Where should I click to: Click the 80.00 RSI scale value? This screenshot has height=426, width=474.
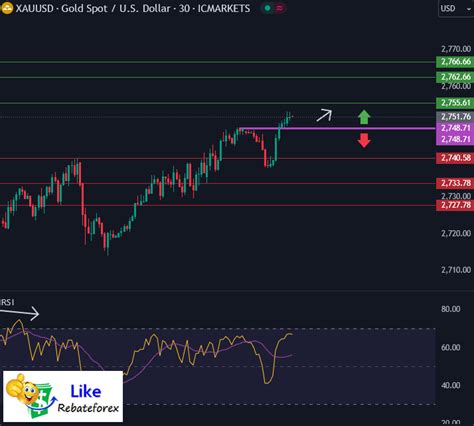[x=451, y=309]
